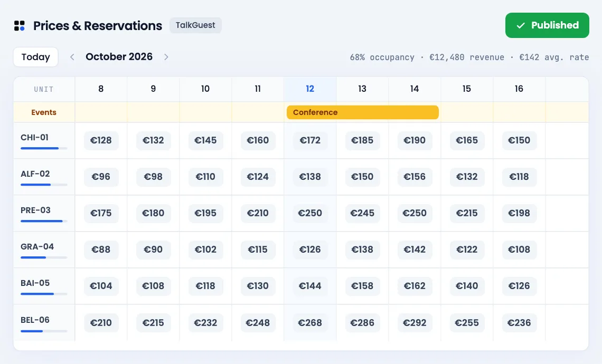Go to previous month with left chevron
602x364 pixels.
click(72, 57)
